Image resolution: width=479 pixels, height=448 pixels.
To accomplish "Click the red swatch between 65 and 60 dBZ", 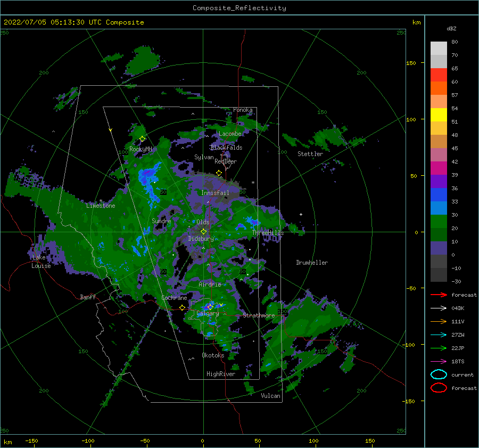I will pos(439,75).
